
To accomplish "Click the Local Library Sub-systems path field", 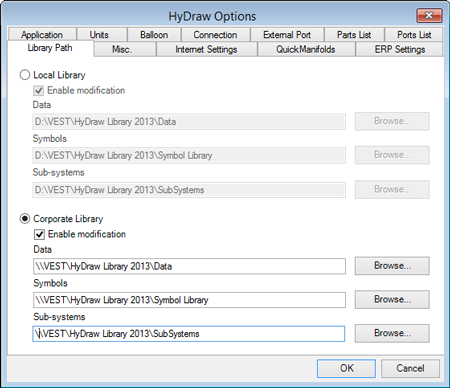I will pos(189,190).
